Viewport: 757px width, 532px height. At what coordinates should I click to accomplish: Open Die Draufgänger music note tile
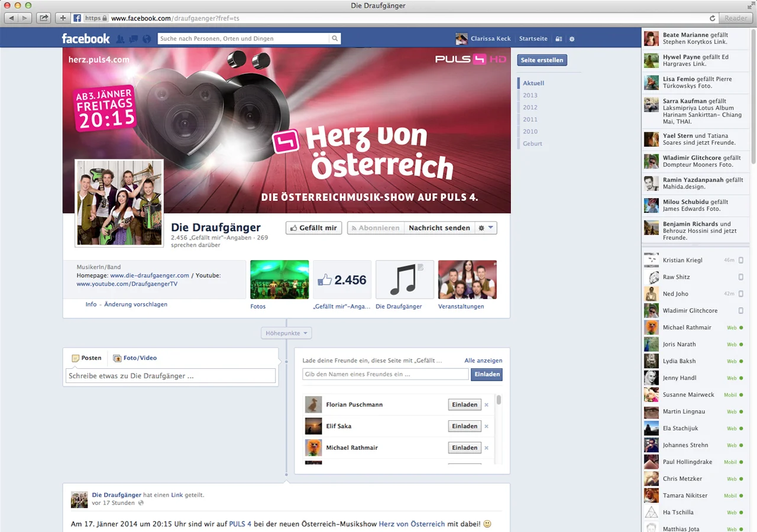[405, 280]
